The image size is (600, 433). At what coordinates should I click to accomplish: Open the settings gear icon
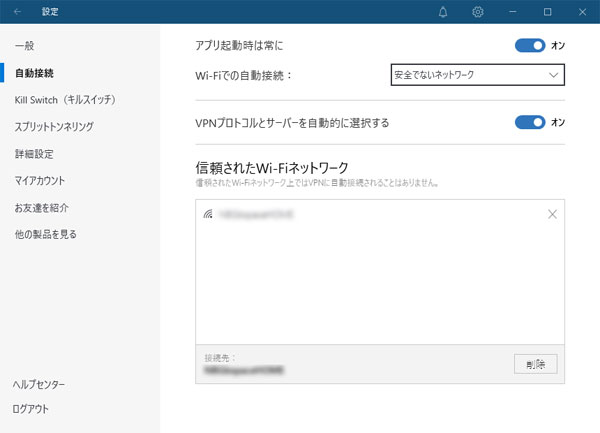478,12
